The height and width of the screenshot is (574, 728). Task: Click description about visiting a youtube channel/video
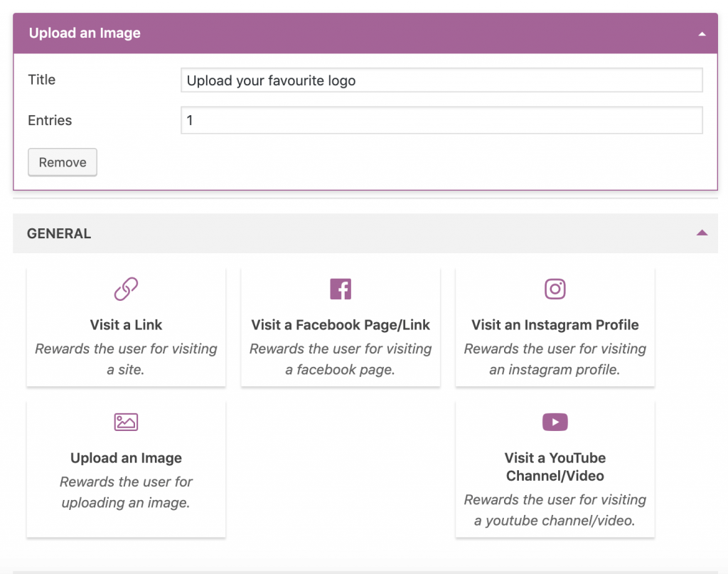555,510
